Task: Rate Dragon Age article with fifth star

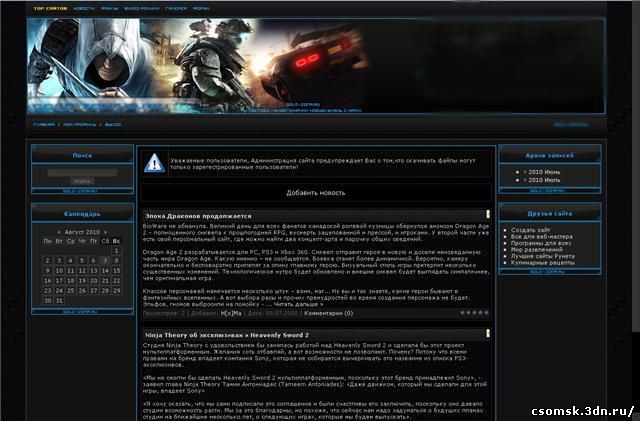Action: point(486,313)
